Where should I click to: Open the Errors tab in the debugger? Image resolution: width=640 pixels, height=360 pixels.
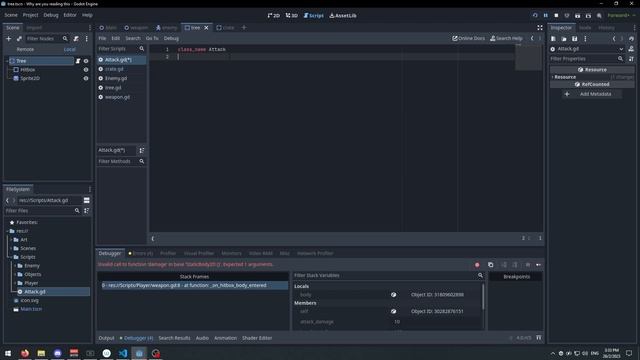click(141, 253)
